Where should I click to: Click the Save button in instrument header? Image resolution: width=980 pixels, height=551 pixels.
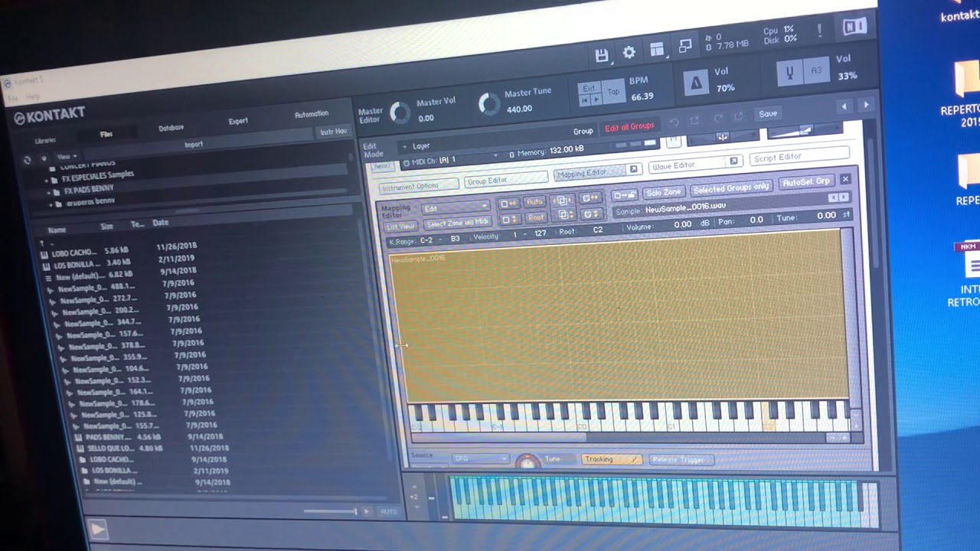point(767,113)
